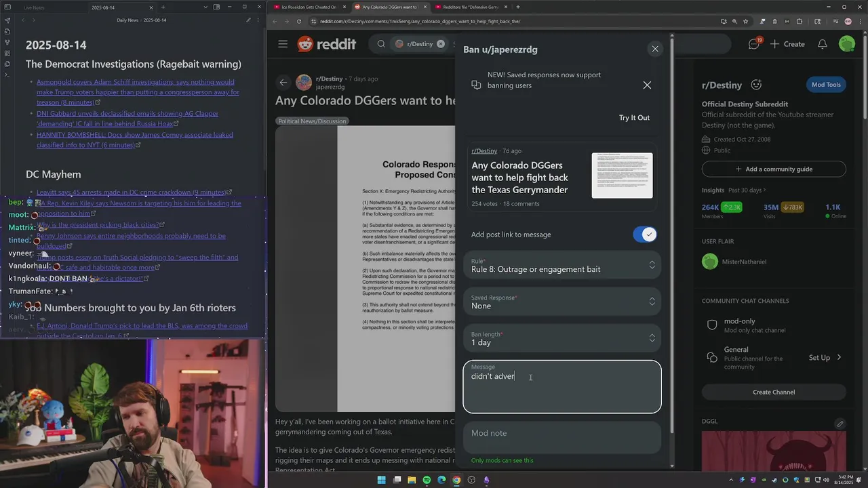Open the Ban length dropdown

coord(562,338)
